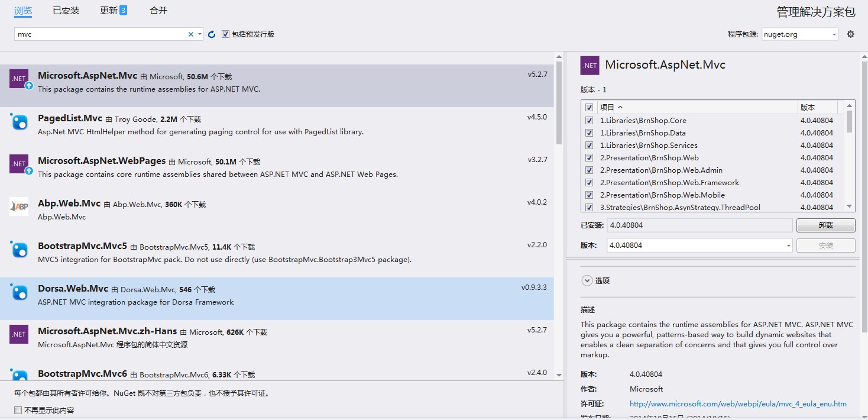
Task: Click the Dorsa.Web.Mvc package icon
Action: tap(19, 292)
